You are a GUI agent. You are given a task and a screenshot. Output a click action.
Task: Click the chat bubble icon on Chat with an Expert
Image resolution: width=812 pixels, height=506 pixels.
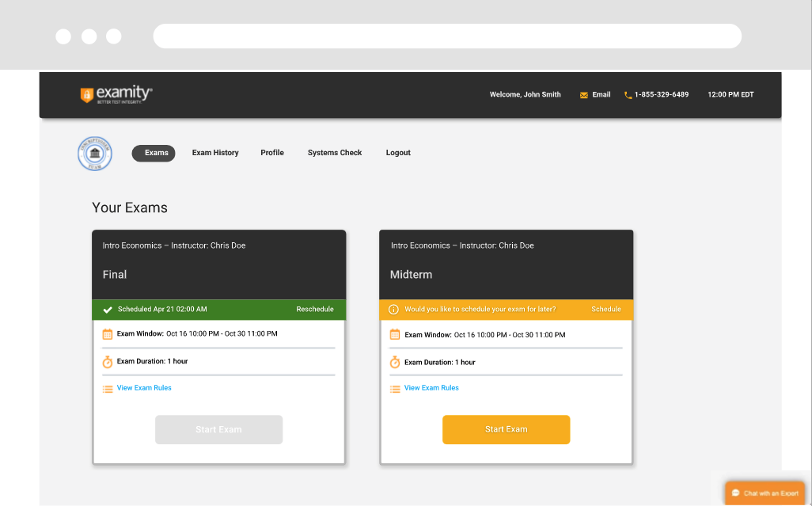tap(735, 493)
